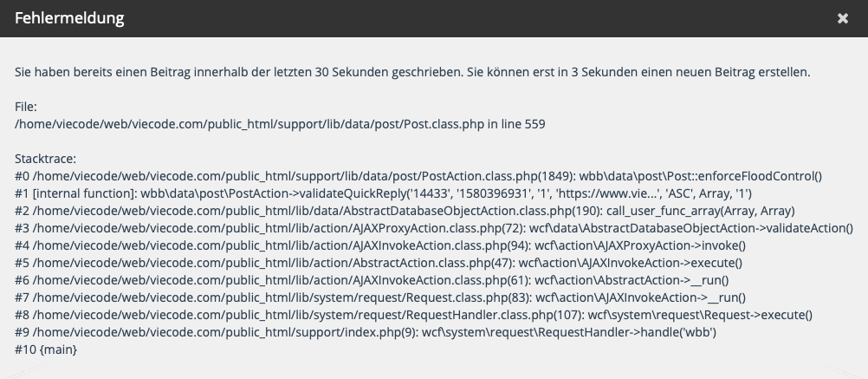Click the "#10 {main}" stack entry
Screen dimensions: 868x379
point(46,350)
